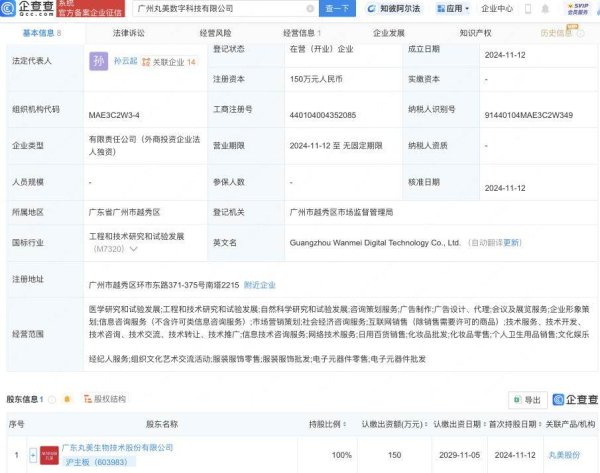Switch to 企业发展 tab
Image resolution: width=600 pixels, height=473 pixels.
tap(389, 33)
